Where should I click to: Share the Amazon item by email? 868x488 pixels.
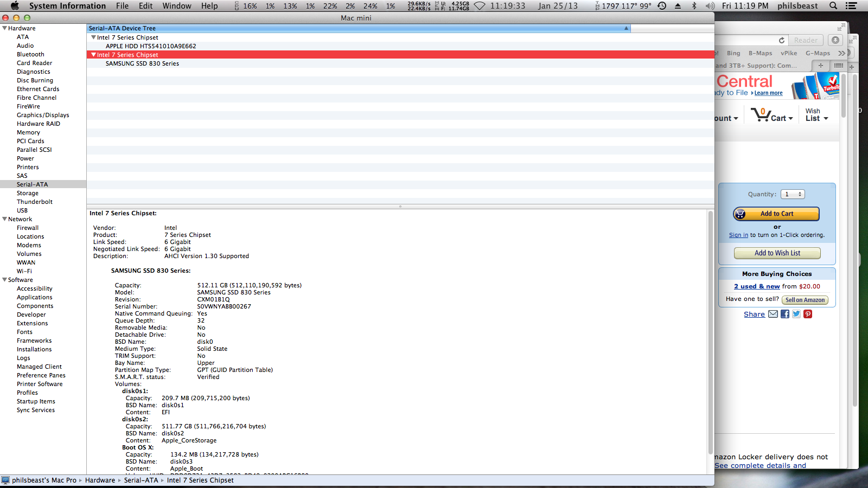[x=773, y=314]
